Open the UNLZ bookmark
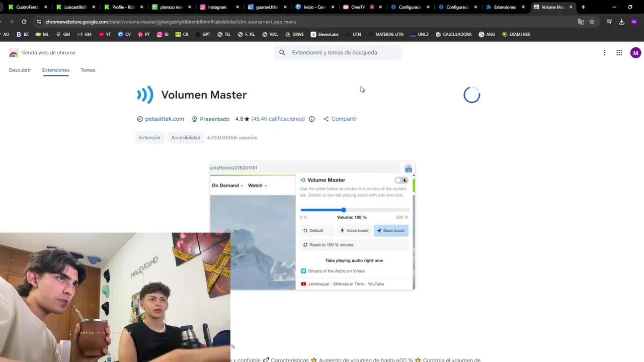The image size is (644, 362). point(419,34)
